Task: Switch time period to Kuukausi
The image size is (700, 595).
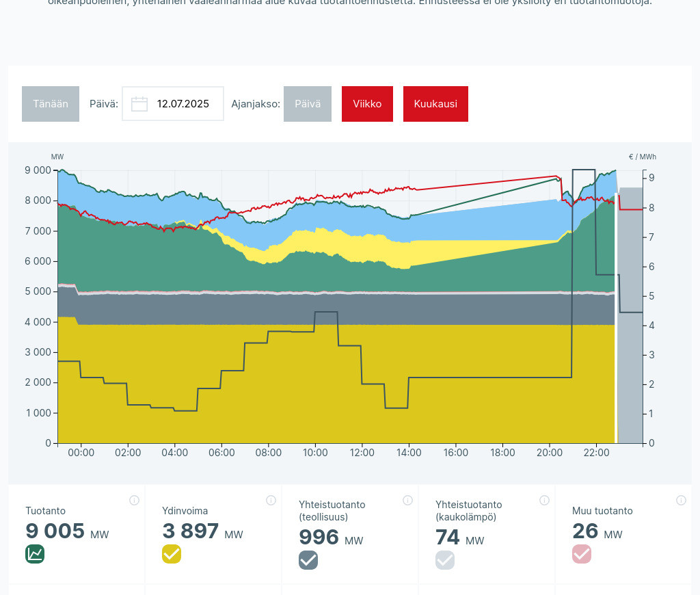Action: (435, 104)
